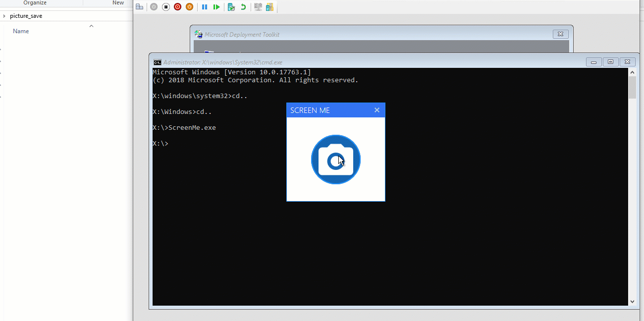Toggle sort order with the Name column chevron
This screenshot has height=321, width=644.
91,26
